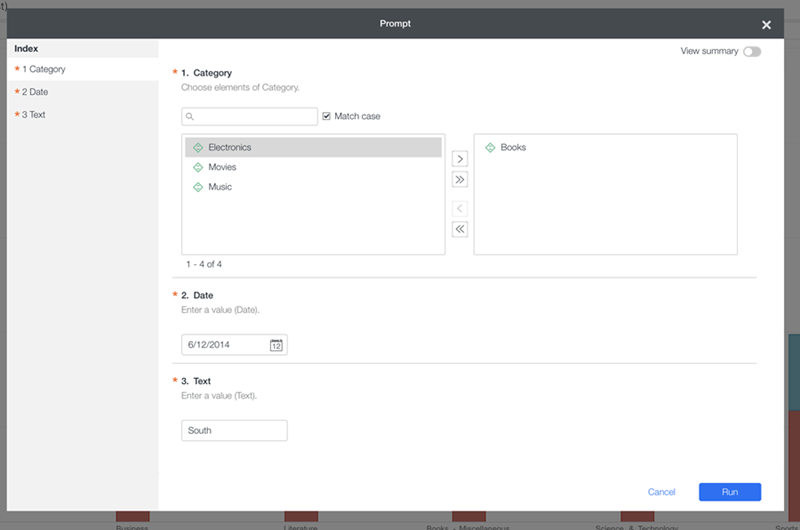Click the Date field showing 6/12/2014
The height and width of the screenshot is (530, 800).
point(224,345)
